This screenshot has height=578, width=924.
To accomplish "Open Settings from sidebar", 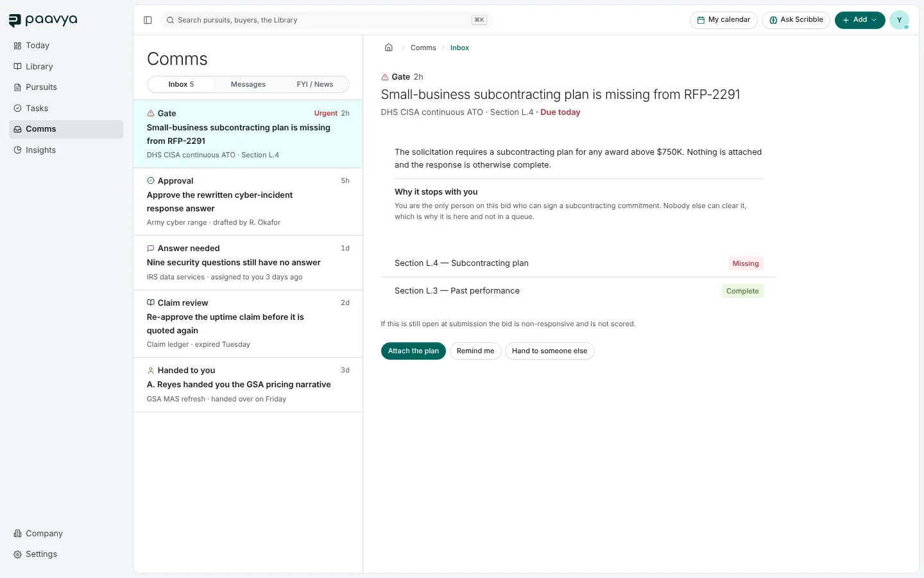I will 66,554.
